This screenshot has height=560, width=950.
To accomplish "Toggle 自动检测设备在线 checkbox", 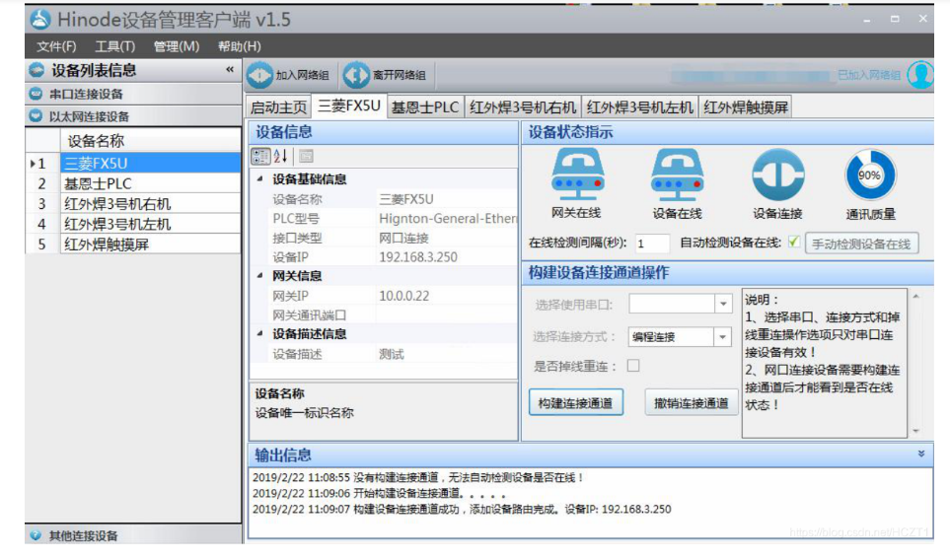I will [793, 243].
